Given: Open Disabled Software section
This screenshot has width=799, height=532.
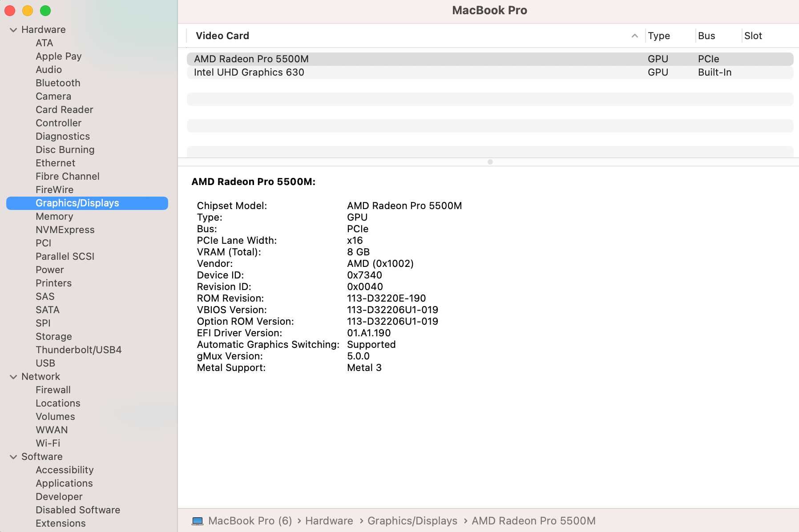Looking at the screenshot, I should point(78,510).
